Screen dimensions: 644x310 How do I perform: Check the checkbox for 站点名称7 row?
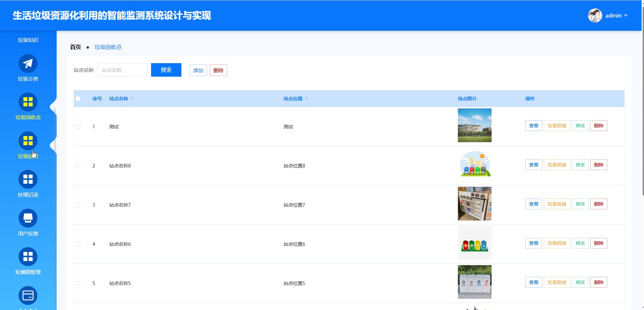[x=78, y=205]
